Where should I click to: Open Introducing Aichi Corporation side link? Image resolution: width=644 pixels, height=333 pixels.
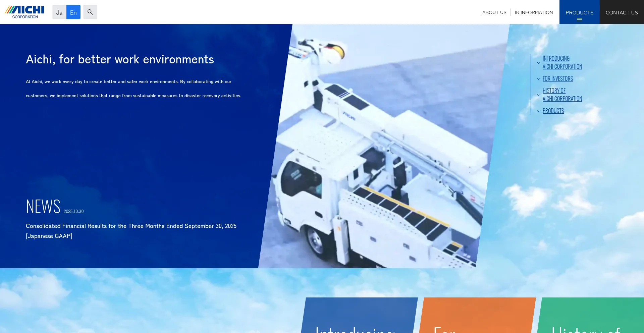562,62
